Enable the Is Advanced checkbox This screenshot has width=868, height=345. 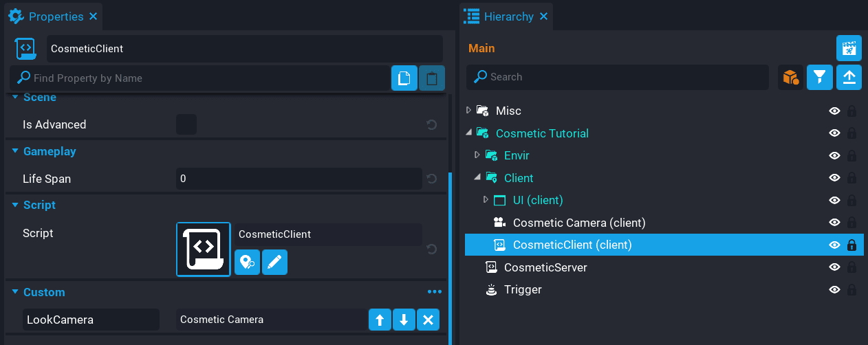186,124
